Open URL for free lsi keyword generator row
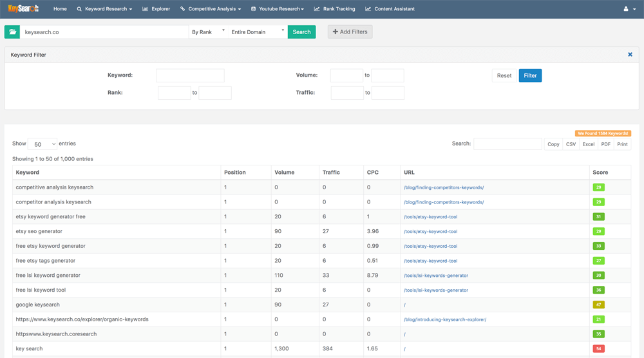 point(436,276)
